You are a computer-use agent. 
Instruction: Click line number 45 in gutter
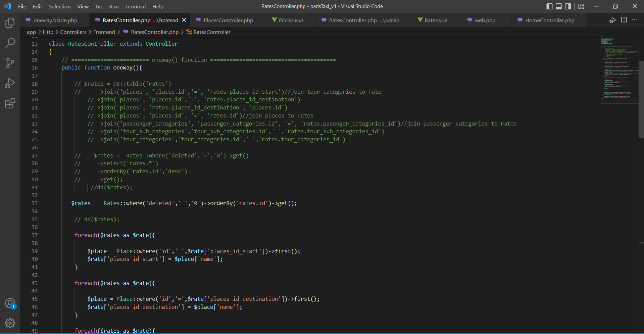pos(35,299)
